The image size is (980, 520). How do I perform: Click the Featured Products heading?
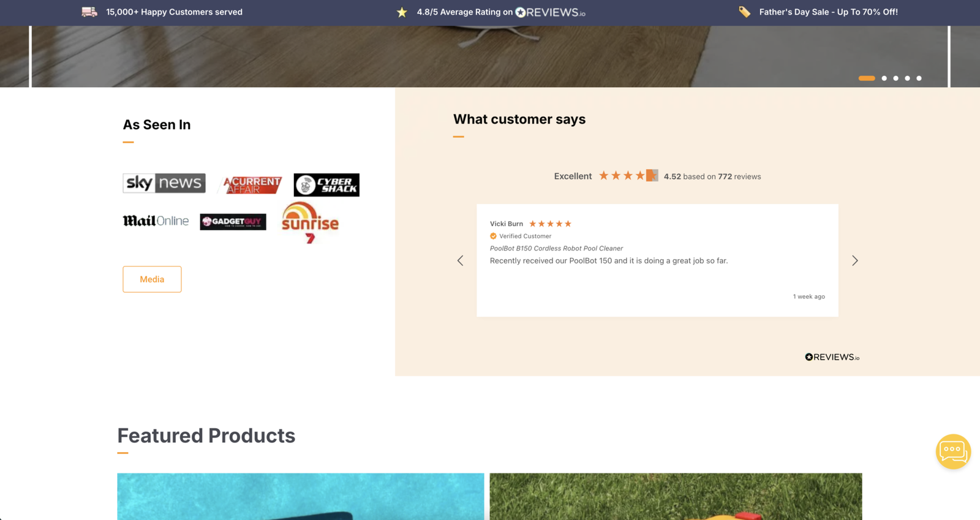pyautogui.click(x=206, y=435)
